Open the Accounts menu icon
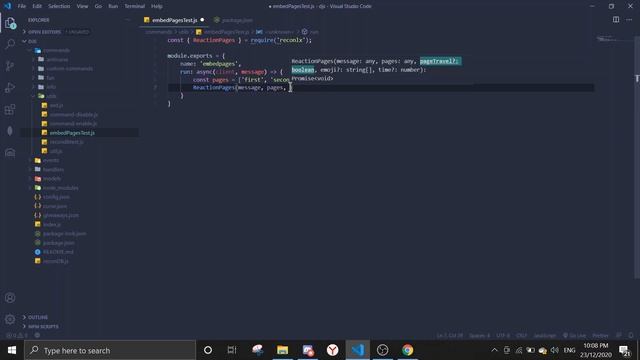The width and height of the screenshot is (640, 360). [x=10, y=298]
